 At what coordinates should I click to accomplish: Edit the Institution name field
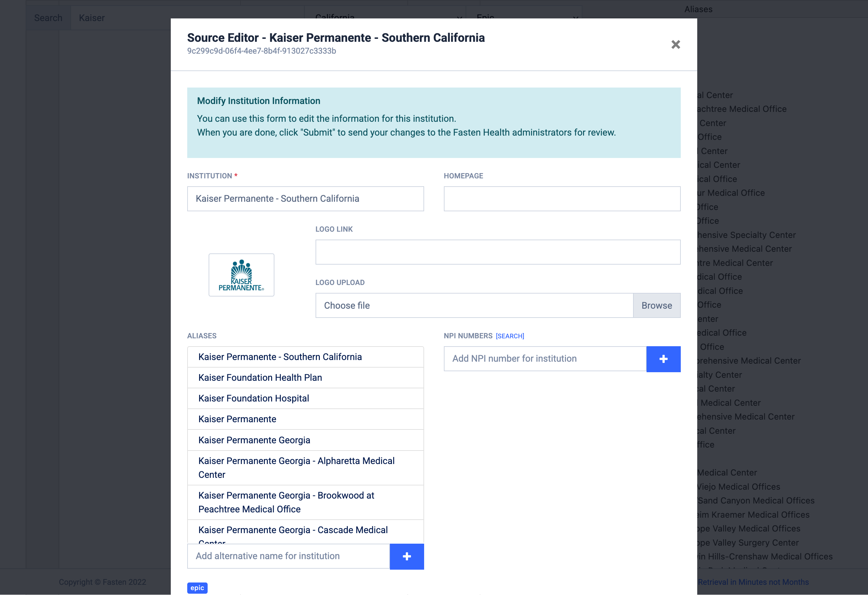tap(305, 199)
